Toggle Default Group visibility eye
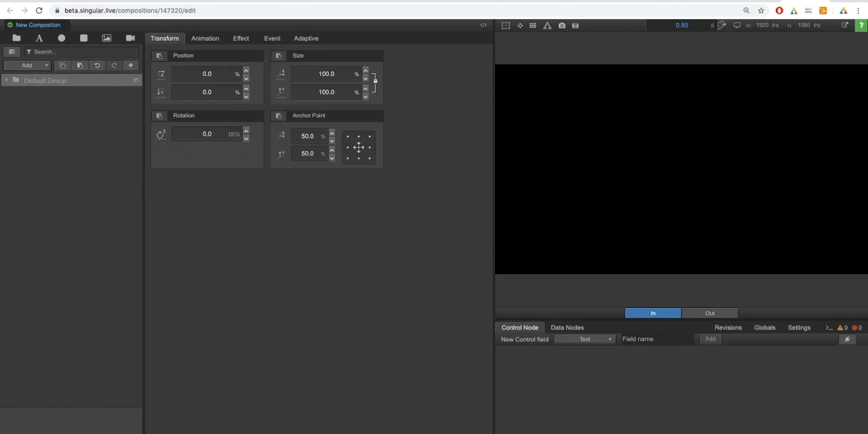This screenshot has width=868, height=434. point(136,80)
